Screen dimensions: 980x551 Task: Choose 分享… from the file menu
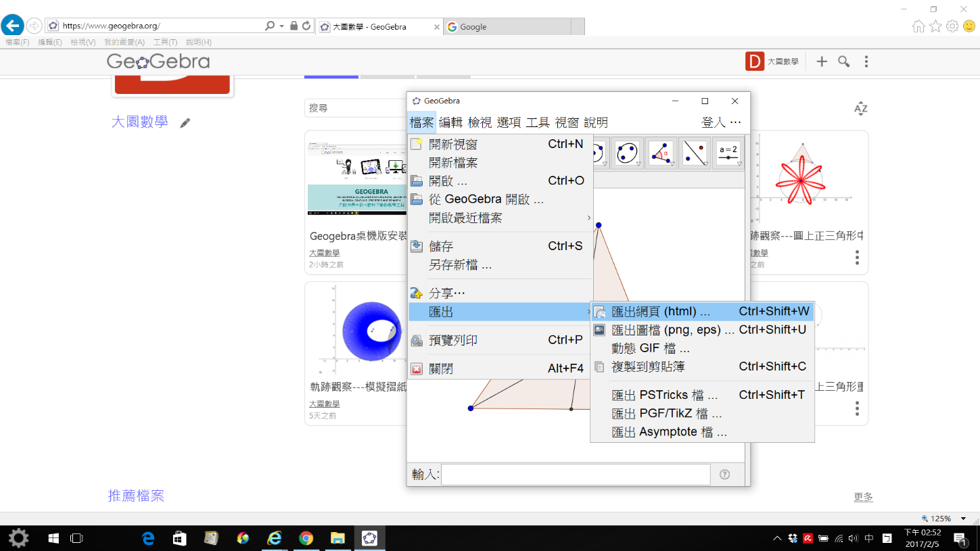point(500,293)
